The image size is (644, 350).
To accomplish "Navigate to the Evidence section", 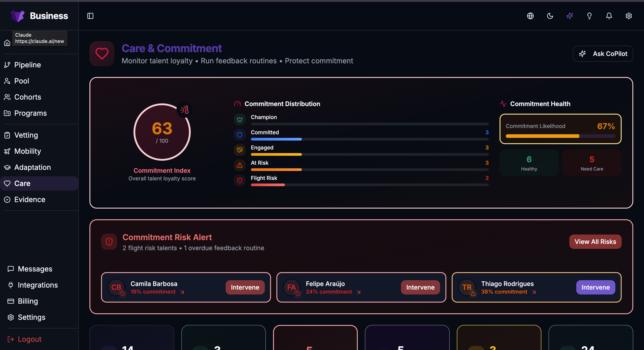I will pos(30,199).
